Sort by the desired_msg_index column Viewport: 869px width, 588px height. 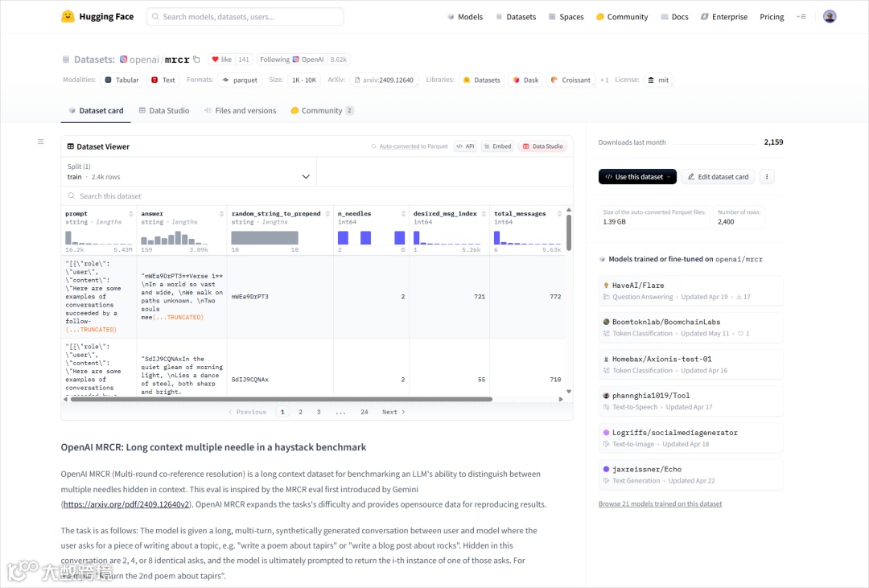click(484, 214)
